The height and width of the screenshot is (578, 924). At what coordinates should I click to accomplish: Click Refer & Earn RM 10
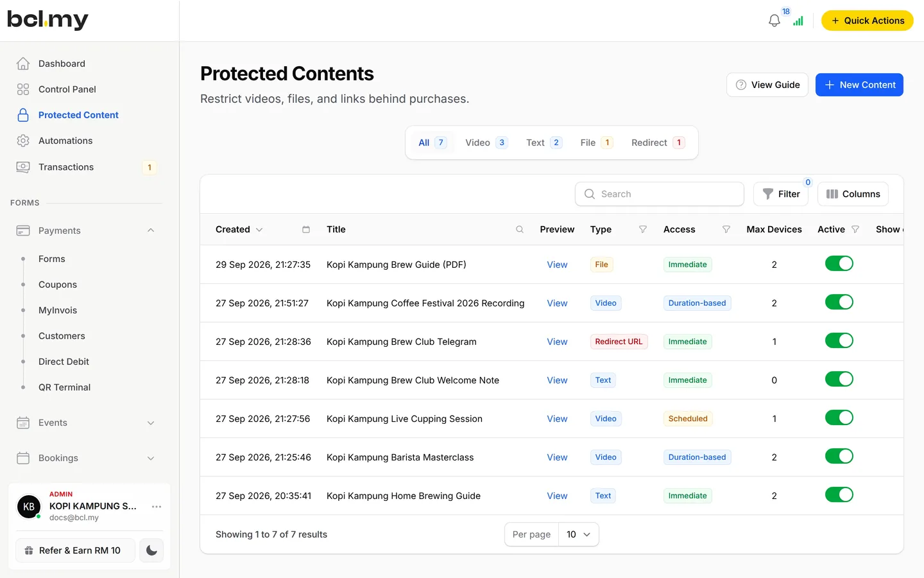click(75, 550)
